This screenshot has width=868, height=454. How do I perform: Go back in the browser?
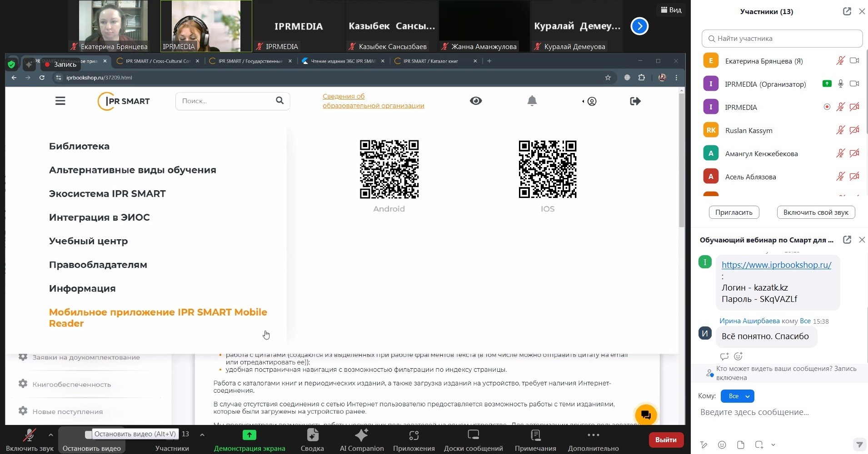pos(14,78)
